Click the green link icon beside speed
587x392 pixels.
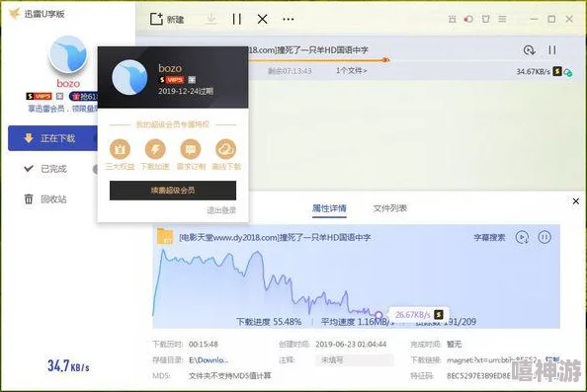click(x=568, y=72)
